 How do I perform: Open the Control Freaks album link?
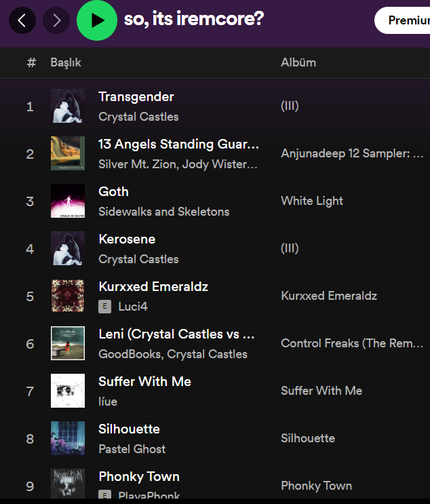click(352, 343)
